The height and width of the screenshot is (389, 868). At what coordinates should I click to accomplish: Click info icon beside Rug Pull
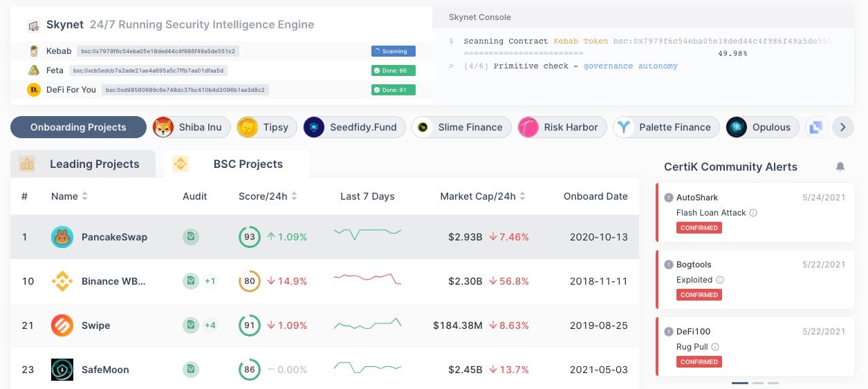[715, 347]
